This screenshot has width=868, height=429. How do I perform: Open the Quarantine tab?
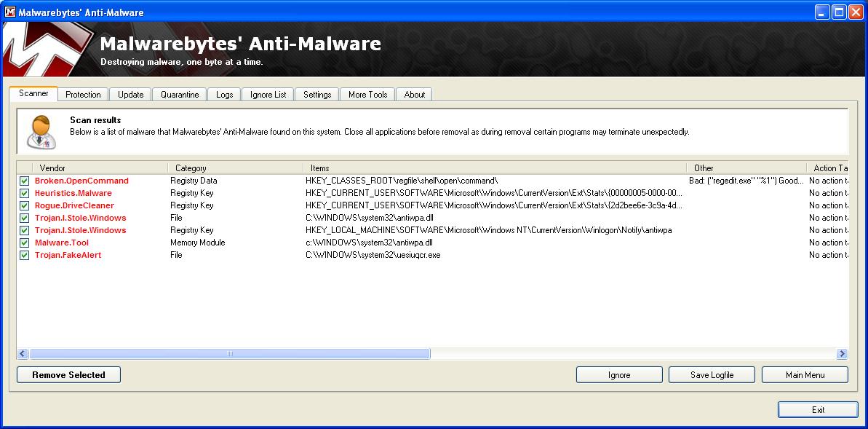[x=180, y=95]
